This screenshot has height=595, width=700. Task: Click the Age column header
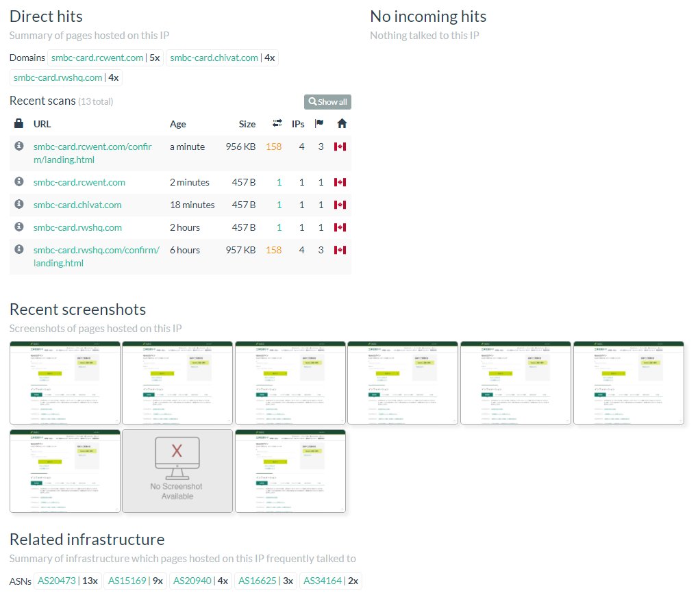177,124
